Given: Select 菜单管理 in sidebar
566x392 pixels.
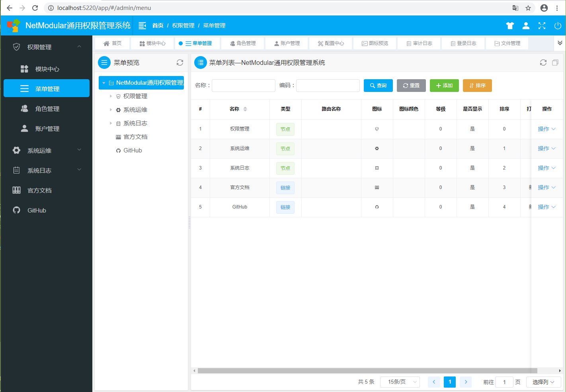Looking at the screenshot, I should tap(47, 88).
